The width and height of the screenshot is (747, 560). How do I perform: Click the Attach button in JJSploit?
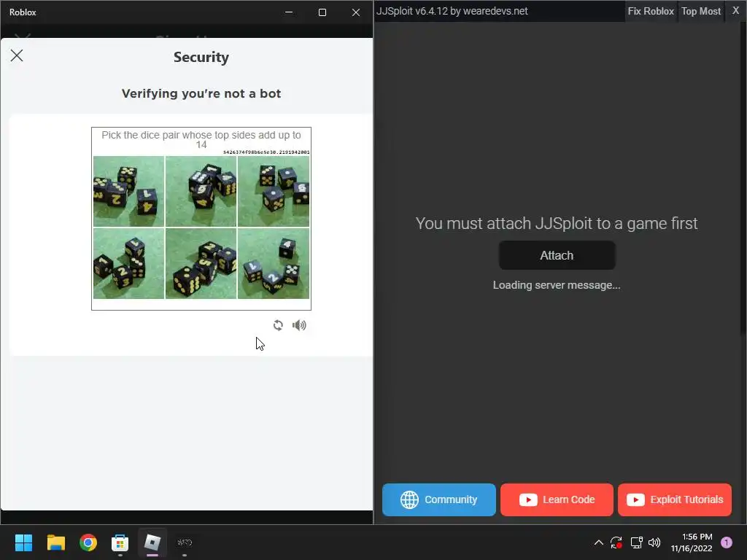[x=557, y=255]
